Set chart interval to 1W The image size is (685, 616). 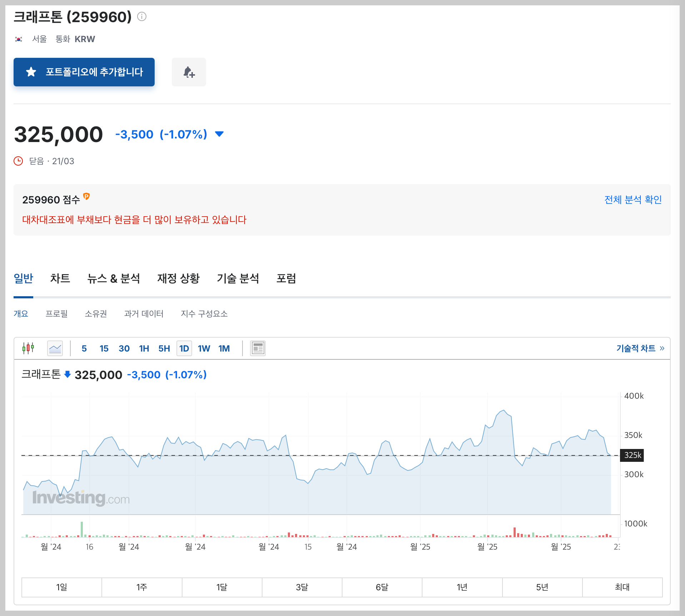(204, 349)
